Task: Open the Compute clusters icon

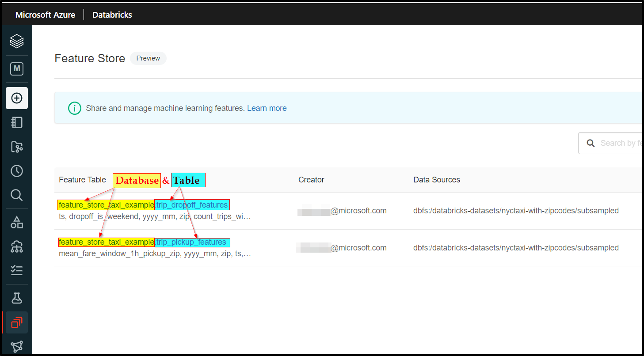Action: click(x=17, y=246)
